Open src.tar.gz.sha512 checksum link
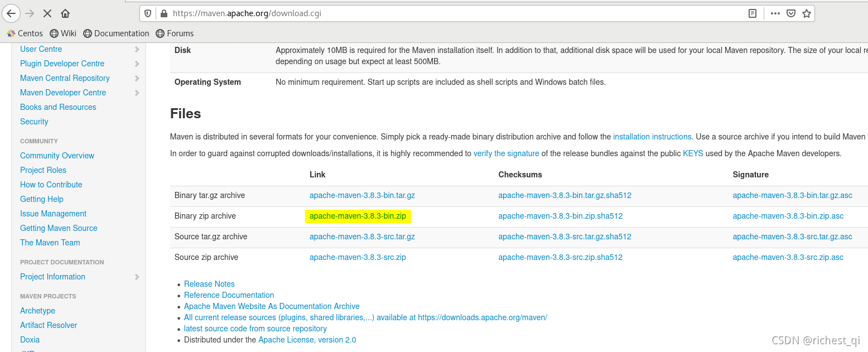The width and height of the screenshot is (868, 352). 565,237
